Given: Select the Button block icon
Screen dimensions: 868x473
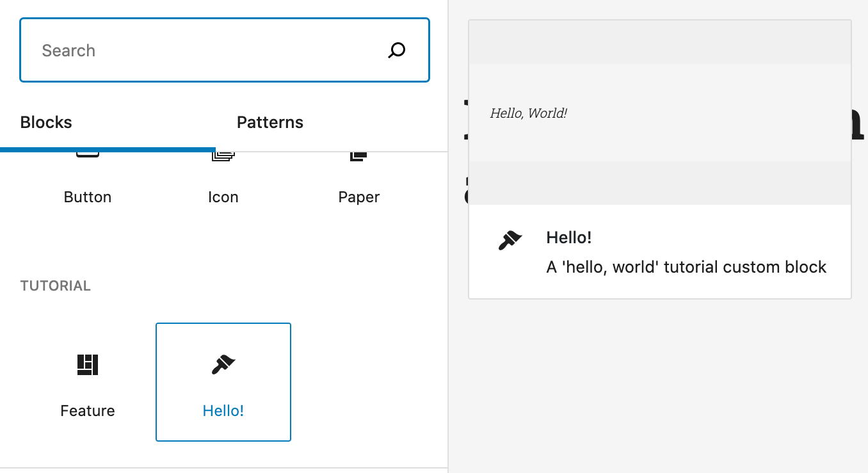Looking at the screenshot, I should point(88,155).
